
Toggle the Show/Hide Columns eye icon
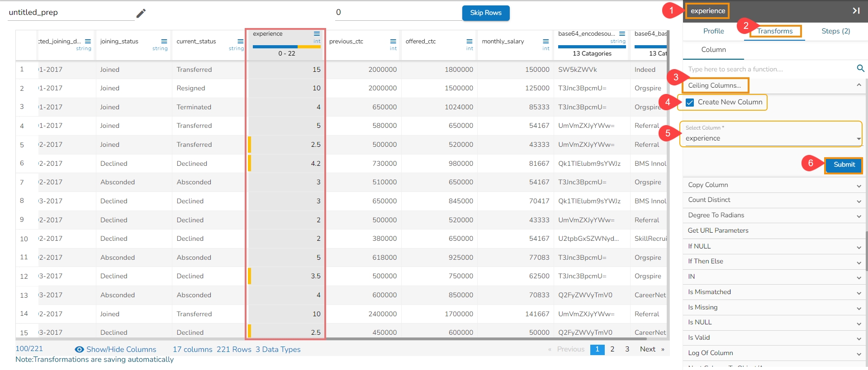(79, 349)
